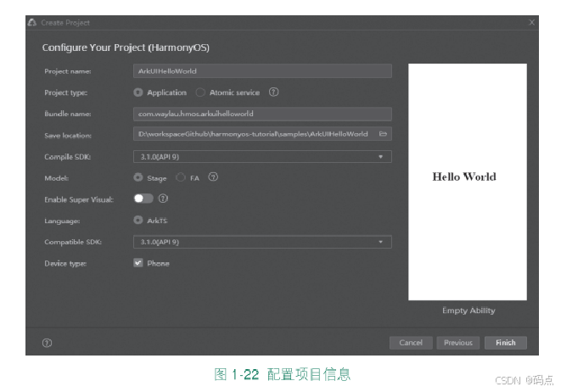This screenshot has height=392, width=561.
Task: Open the Compile SDK dropdown
Action: click(262, 157)
